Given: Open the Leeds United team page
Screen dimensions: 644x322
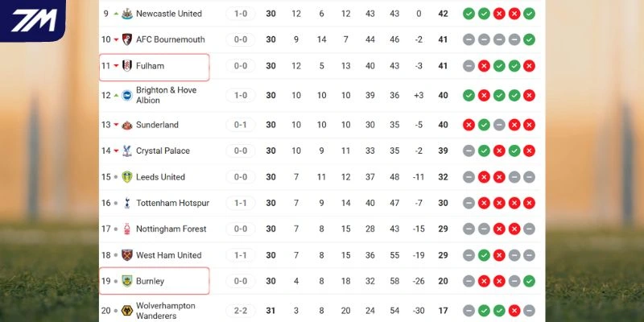Looking at the screenshot, I should pos(160,177).
